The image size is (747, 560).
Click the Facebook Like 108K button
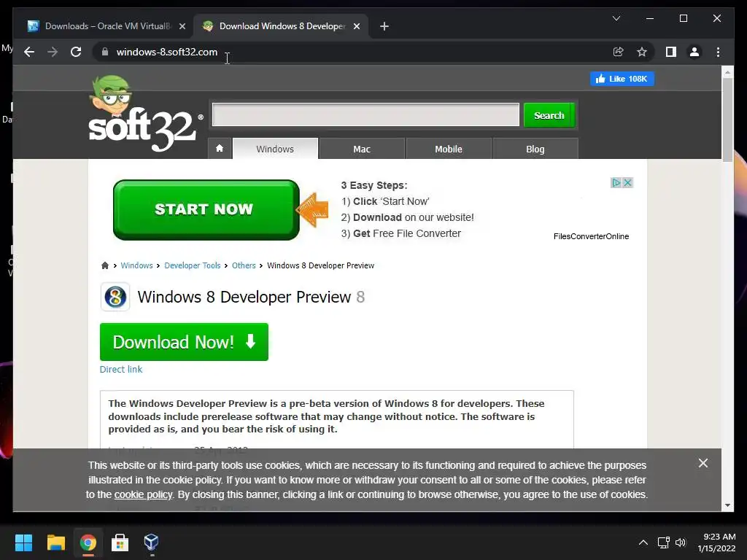tap(622, 79)
